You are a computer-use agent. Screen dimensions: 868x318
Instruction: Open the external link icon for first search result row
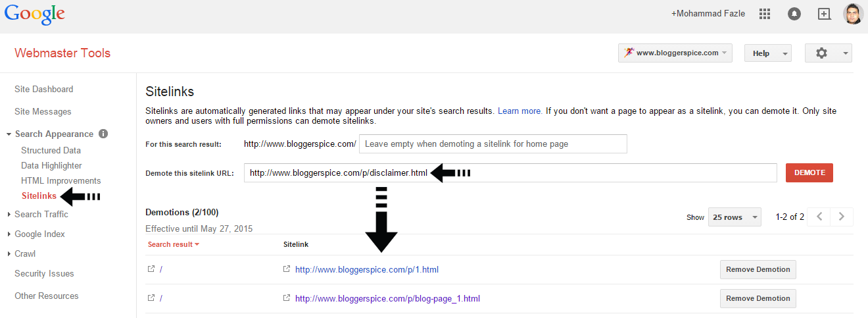tap(151, 269)
